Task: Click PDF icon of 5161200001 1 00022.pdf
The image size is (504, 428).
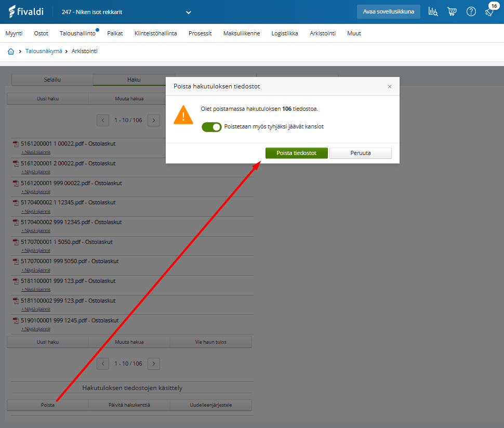Action: 16,144
